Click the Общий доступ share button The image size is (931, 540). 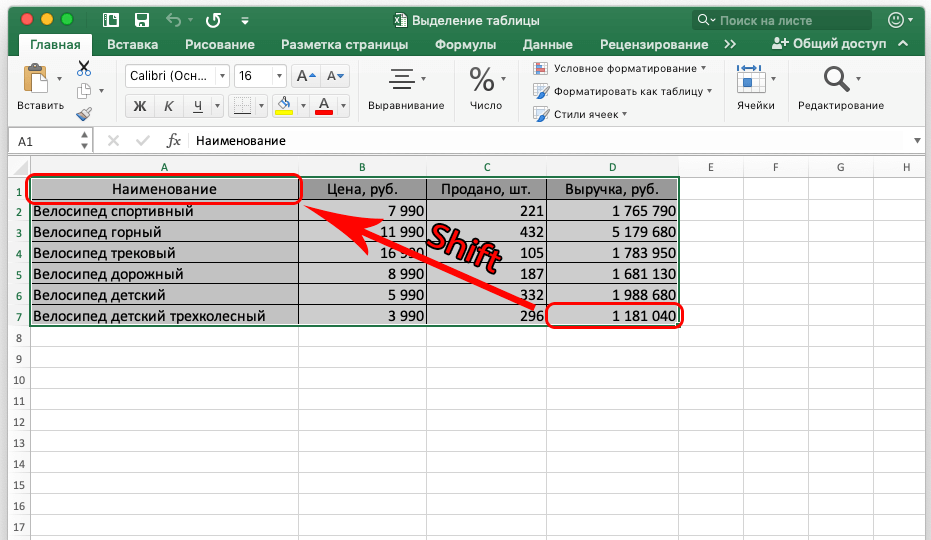point(828,44)
